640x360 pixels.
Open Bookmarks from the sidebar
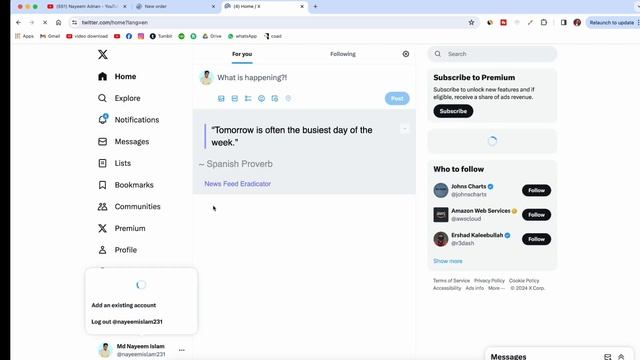[x=126, y=185]
